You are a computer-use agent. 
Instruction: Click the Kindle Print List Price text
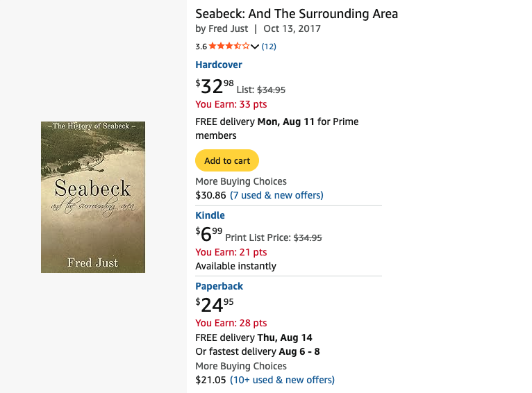(x=274, y=237)
